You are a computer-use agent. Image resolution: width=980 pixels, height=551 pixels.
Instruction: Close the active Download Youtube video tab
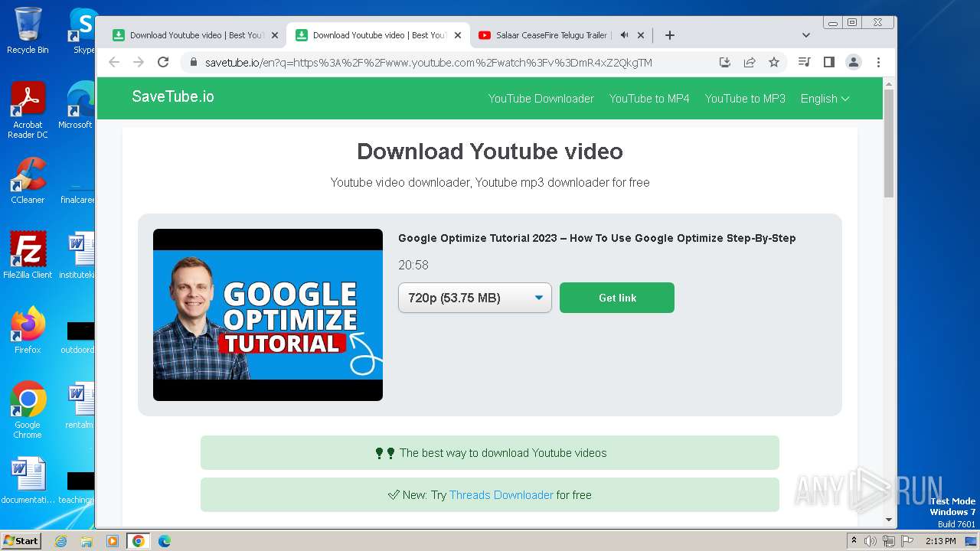pyautogui.click(x=458, y=35)
